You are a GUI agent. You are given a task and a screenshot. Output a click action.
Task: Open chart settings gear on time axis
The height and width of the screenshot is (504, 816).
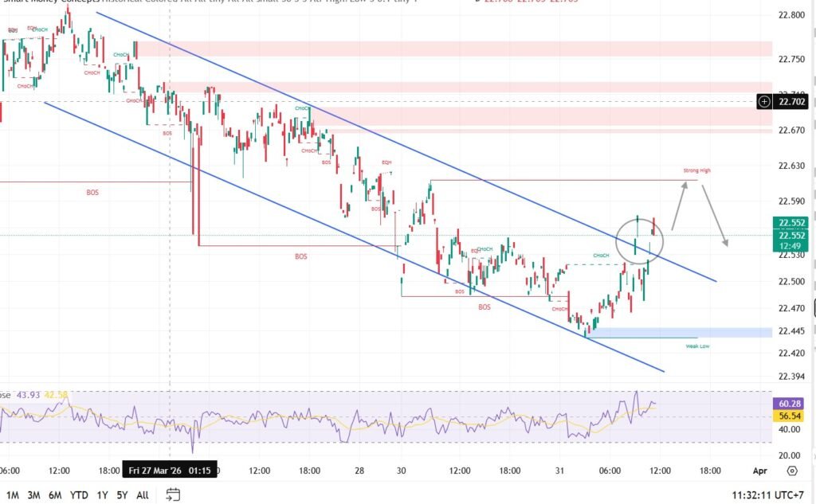coord(791,471)
